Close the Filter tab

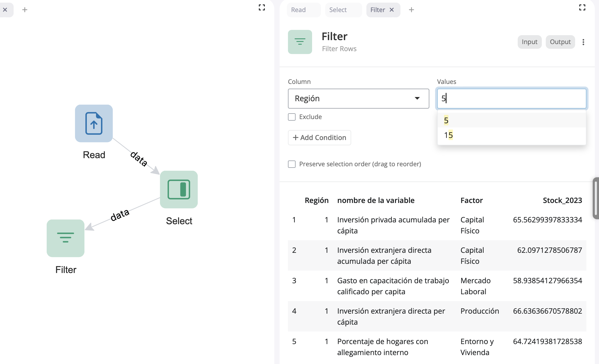tap(392, 10)
